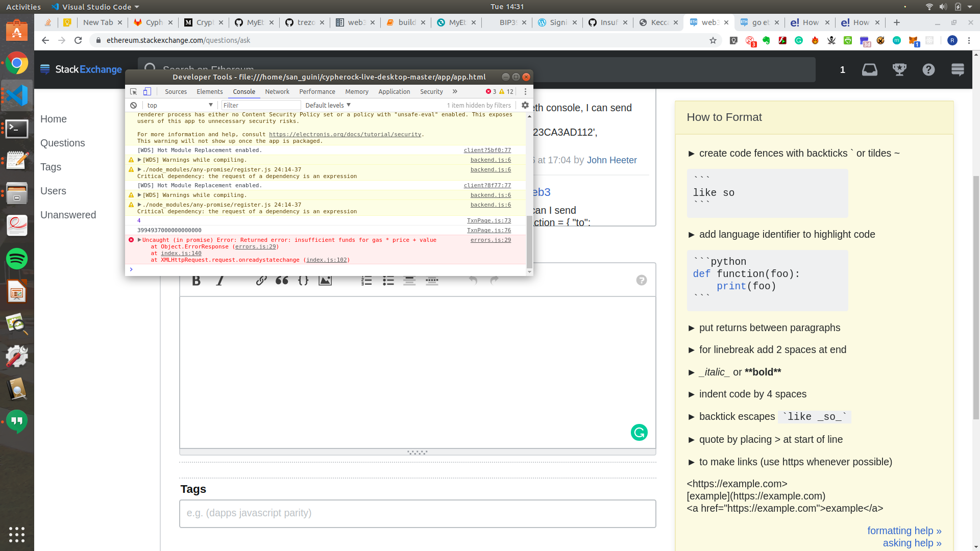Screen dimensions: 980x551
Task: Open 'asking help »' link
Action: 912,543
